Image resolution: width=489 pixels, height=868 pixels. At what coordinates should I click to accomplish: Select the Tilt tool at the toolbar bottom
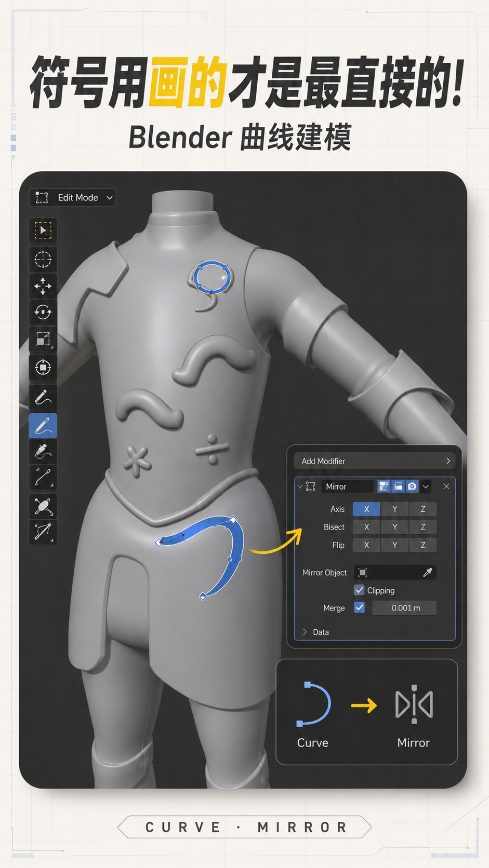(x=43, y=532)
